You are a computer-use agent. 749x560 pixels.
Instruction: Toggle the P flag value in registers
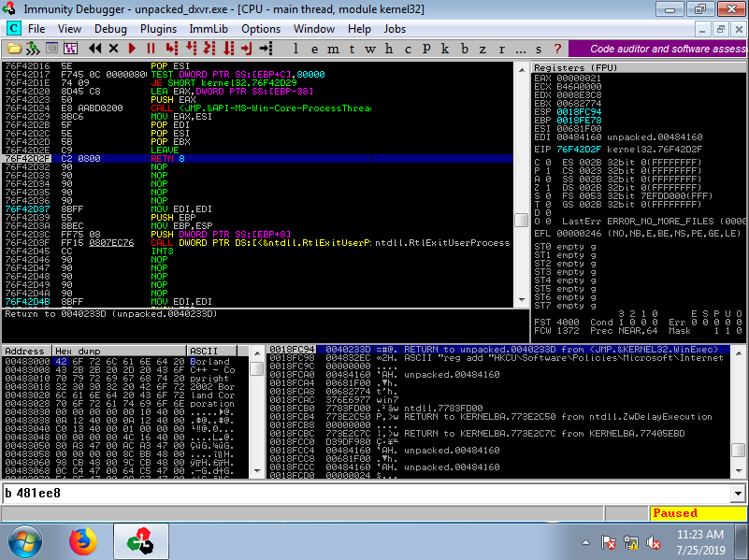point(548,171)
